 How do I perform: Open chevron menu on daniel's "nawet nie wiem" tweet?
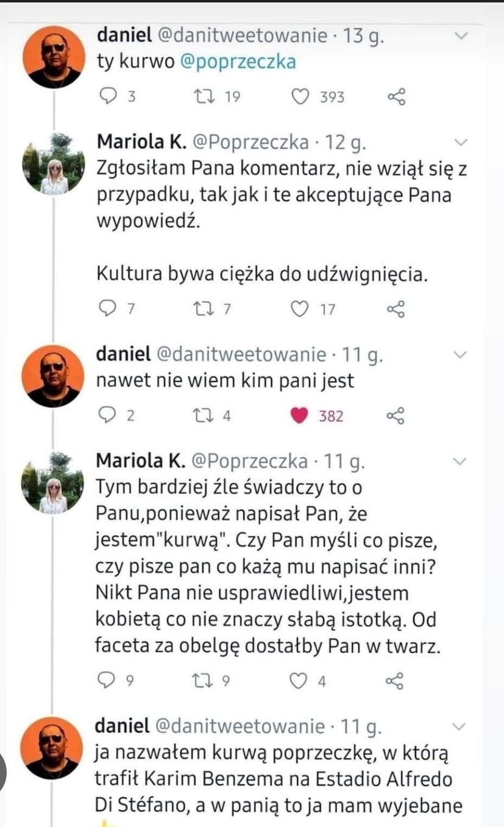coord(461,355)
